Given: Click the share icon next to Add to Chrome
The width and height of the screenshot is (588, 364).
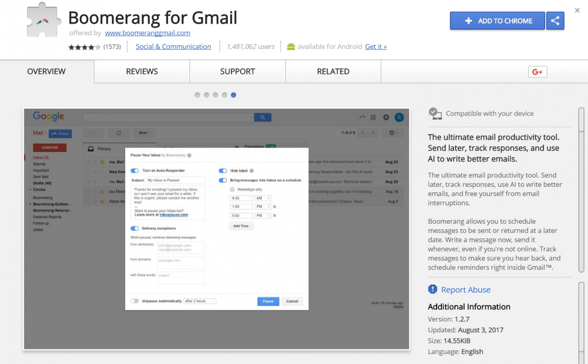Looking at the screenshot, I should point(555,21).
